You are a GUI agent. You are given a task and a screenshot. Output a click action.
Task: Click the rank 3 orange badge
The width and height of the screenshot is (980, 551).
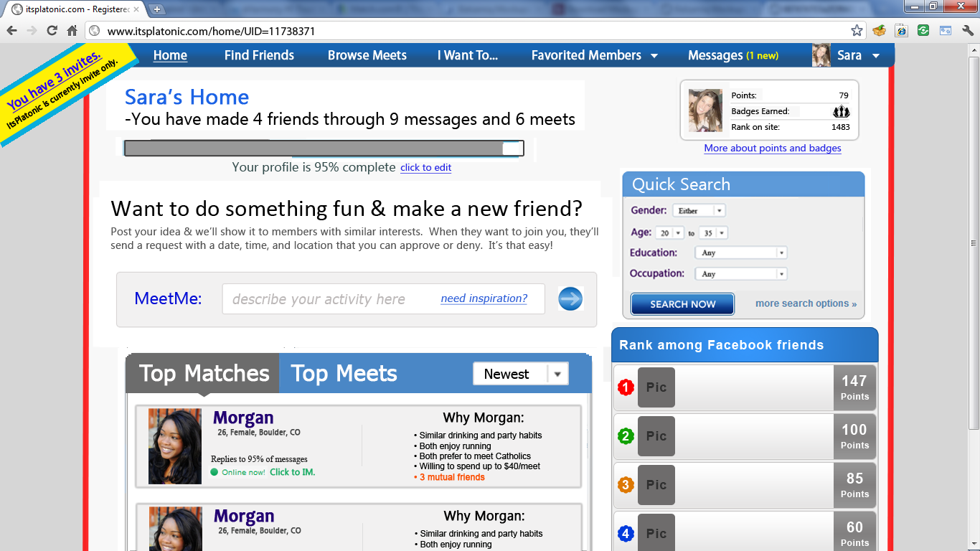pos(626,485)
